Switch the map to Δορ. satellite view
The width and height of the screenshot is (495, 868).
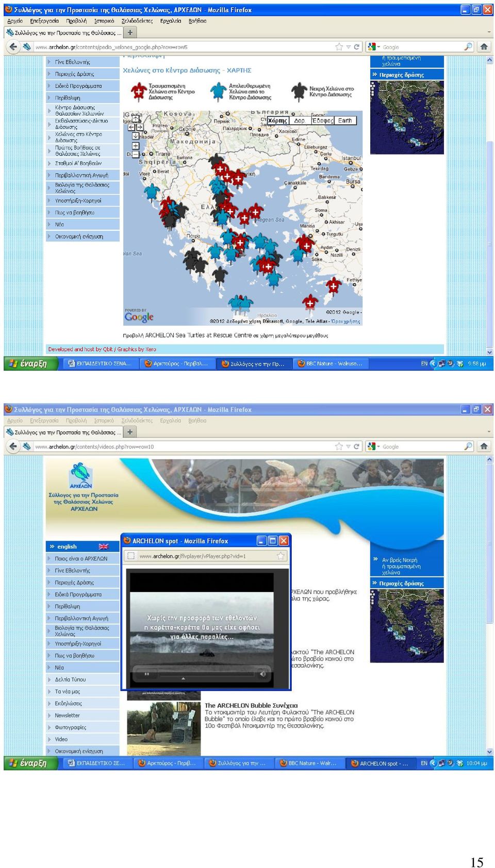[x=300, y=121]
